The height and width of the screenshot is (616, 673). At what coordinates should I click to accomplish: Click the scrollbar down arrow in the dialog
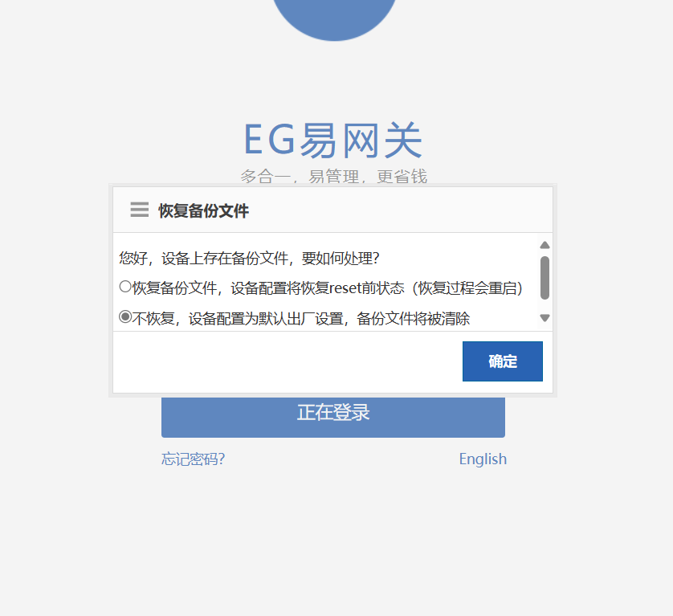tap(545, 318)
